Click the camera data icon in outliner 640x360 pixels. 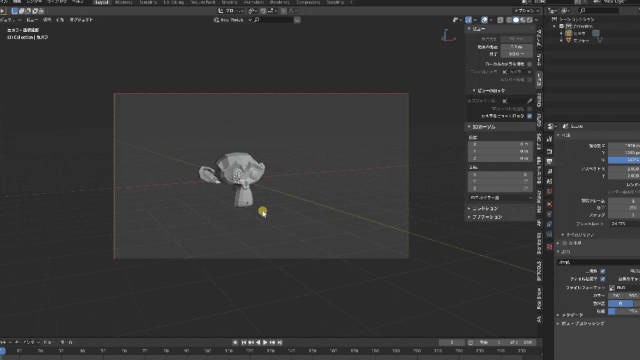click(x=596, y=33)
